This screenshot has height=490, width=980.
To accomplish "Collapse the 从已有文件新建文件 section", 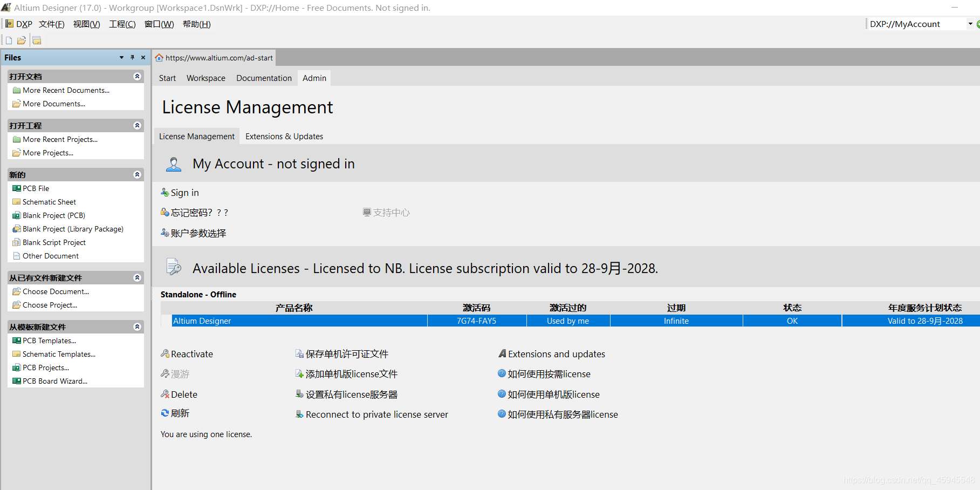I will [x=137, y=277].
